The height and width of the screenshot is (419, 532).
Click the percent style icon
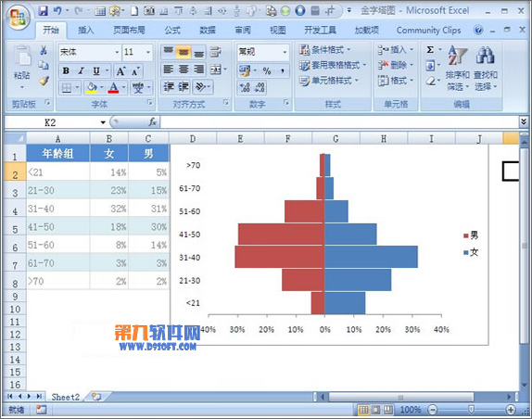267,70
